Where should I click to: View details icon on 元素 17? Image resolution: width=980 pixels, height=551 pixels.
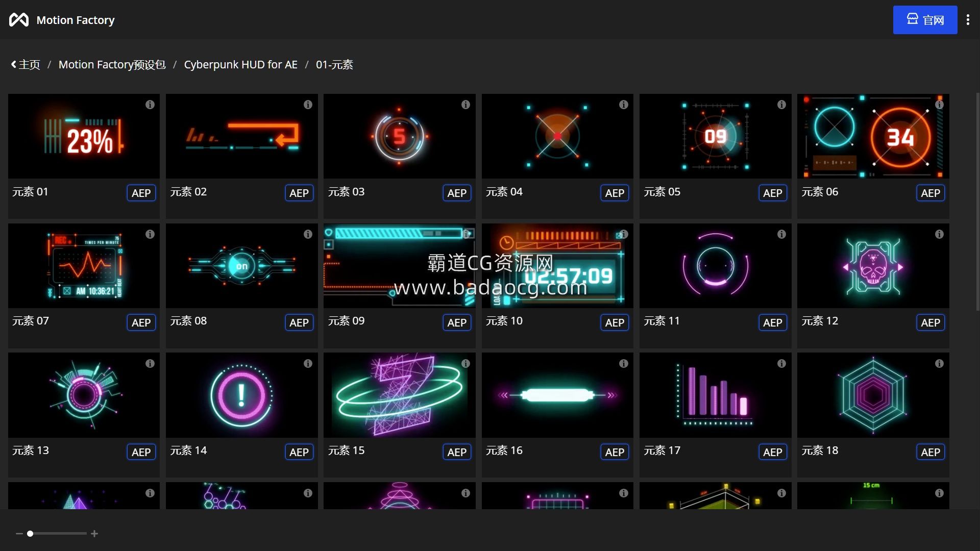click(x=781, y=364)
